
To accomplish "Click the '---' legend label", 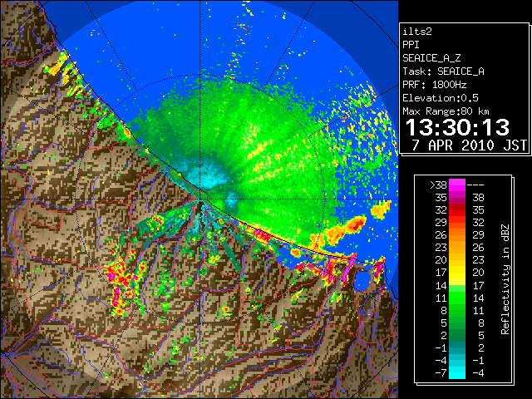I will coord(475,185).
